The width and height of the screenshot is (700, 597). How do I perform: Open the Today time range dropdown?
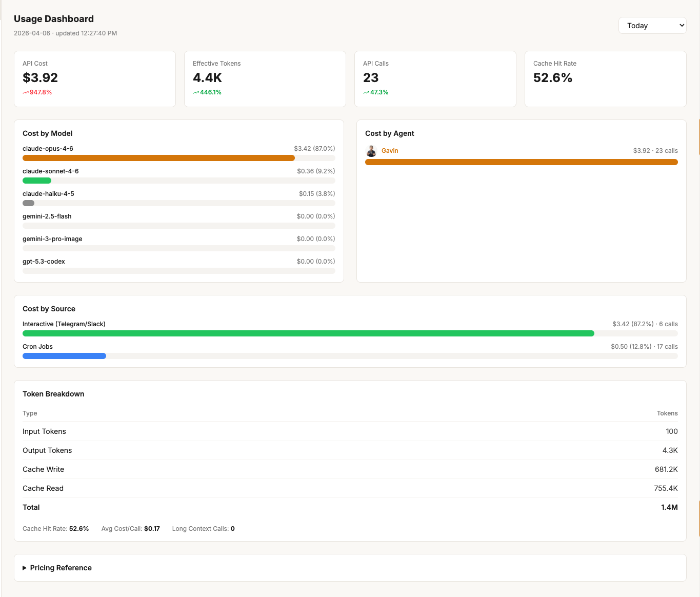point(652,26)
